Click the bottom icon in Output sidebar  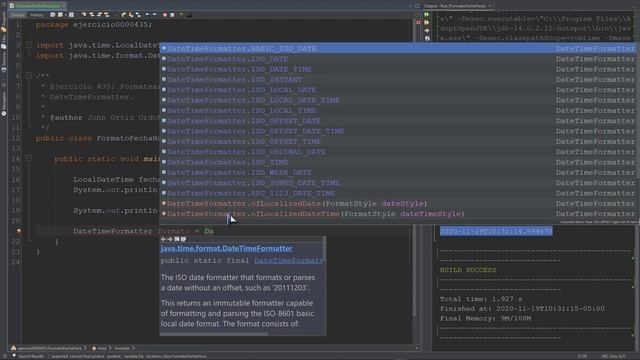[427, 39]
